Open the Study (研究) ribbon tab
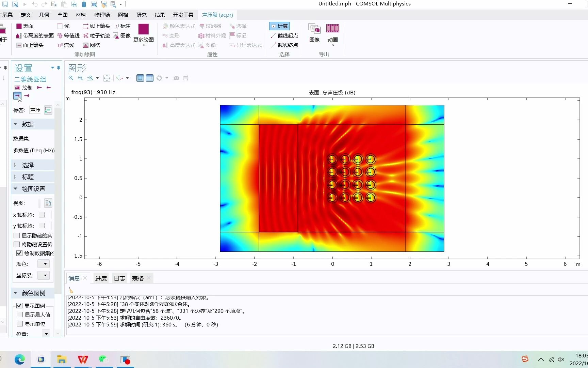 [141, 15]
